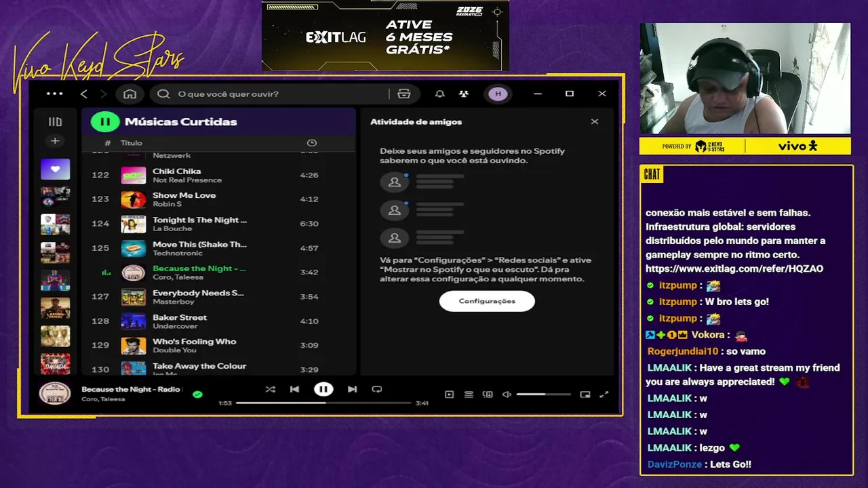This screenshot has width=868, height=488.
Task: Mute with the speaker icon
Action: (x=507, y=394)
